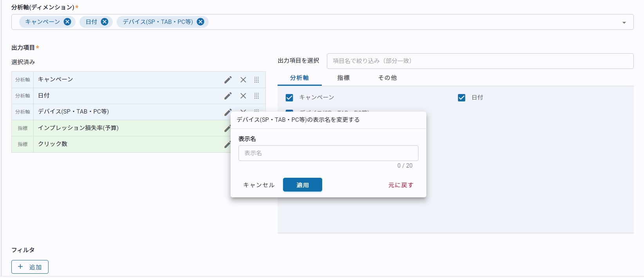This screenshot has width=644, height=278.
Task: Select the 分析軸 tab
Action: 299,78
